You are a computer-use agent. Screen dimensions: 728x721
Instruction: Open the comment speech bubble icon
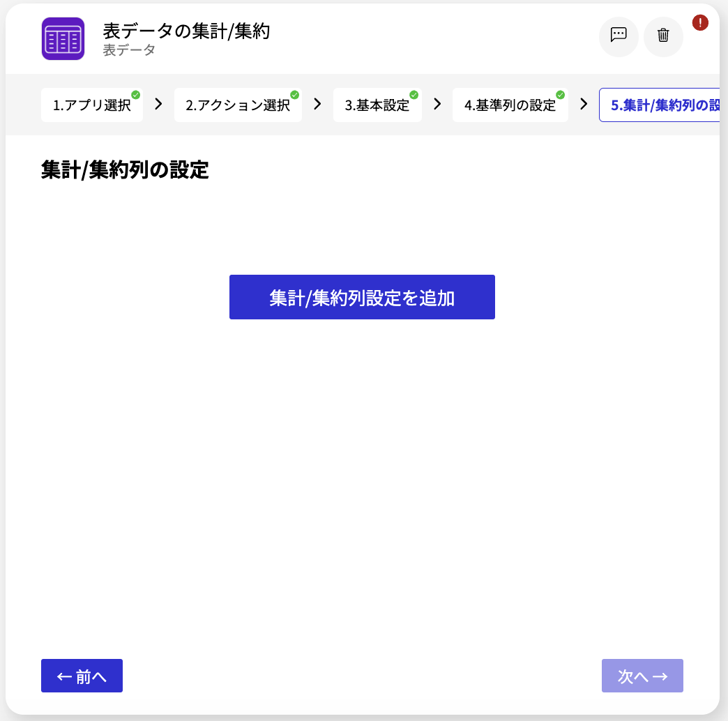(x=619, y=36)
